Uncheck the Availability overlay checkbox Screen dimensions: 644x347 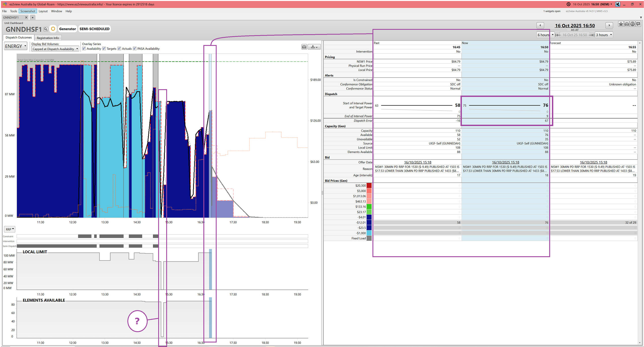tap(84, 49)
